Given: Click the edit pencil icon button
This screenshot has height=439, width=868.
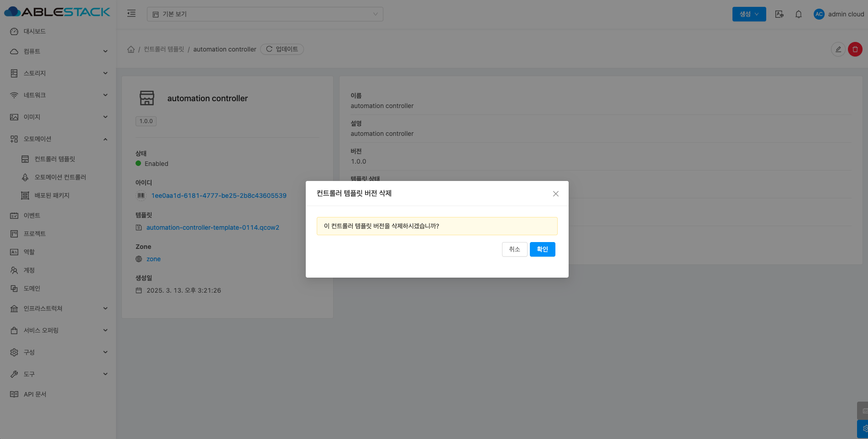Looking at the screenshot, I should point(838,49).
